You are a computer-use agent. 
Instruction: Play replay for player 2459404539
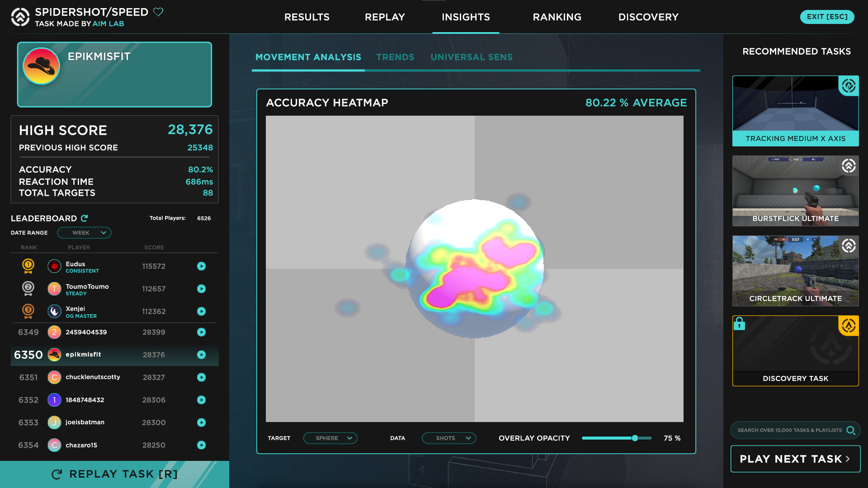201,332
